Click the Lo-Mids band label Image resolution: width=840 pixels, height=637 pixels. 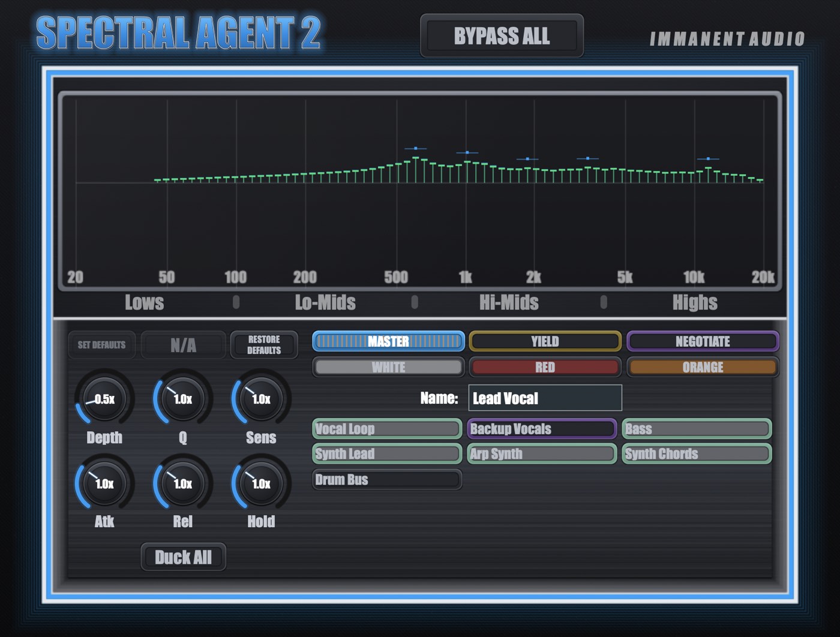tap(325, 302)
